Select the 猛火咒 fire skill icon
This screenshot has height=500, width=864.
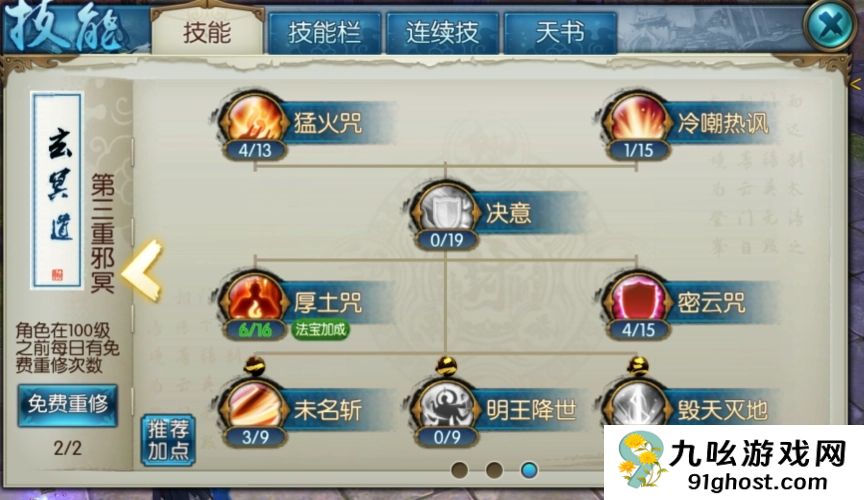pyautogui.click(x=254, y=120)
